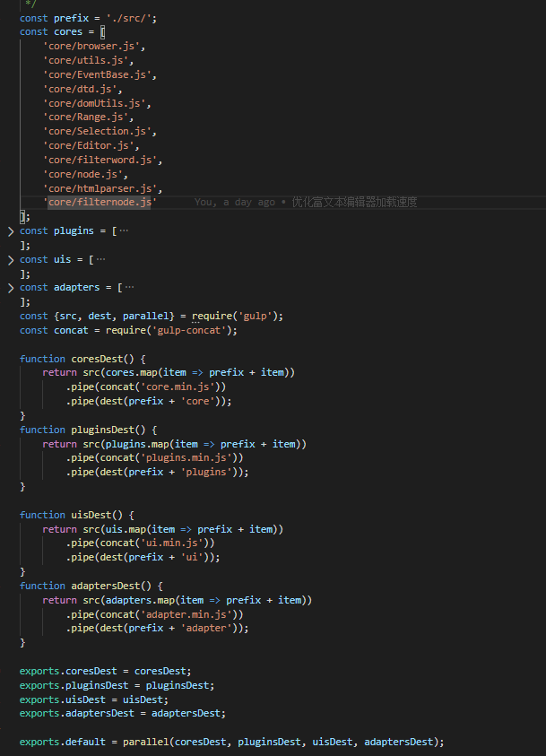The height and width of the screenshot is (756, 546).
Task: Click the 'core/node.js' string
Action: (82, 175)
